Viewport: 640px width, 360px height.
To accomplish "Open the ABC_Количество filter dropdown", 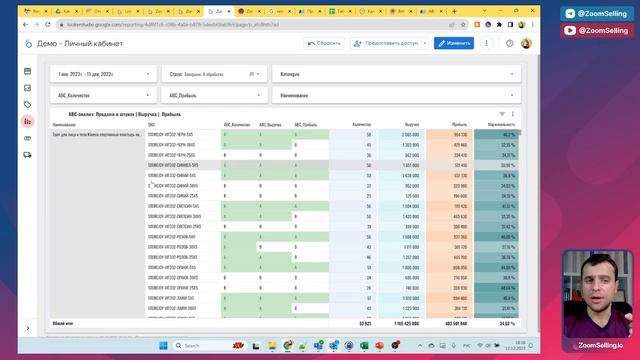I will coord(103,95).
